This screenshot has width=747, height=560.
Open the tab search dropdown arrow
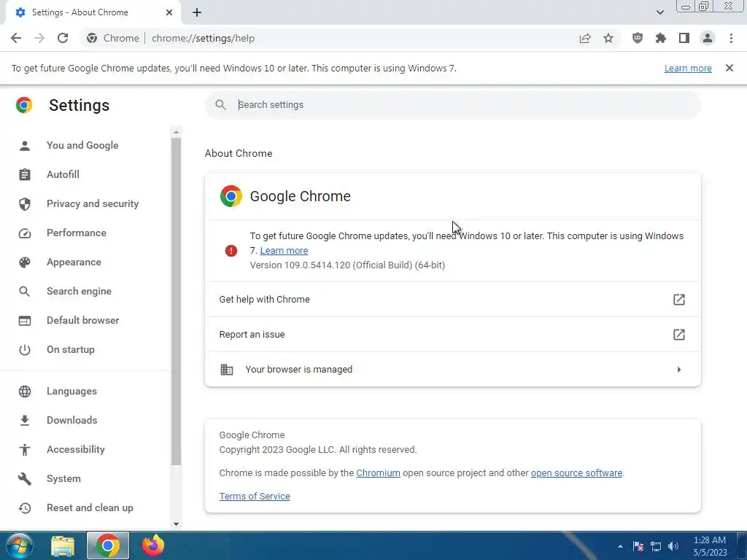(659, 12)
